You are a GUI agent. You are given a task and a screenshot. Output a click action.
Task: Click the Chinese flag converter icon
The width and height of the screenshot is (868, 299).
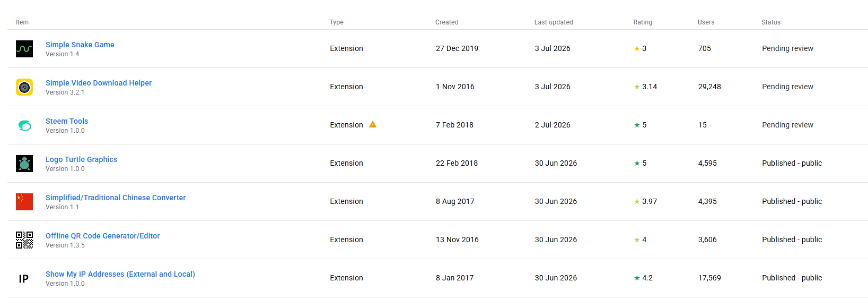coord(24,202)
